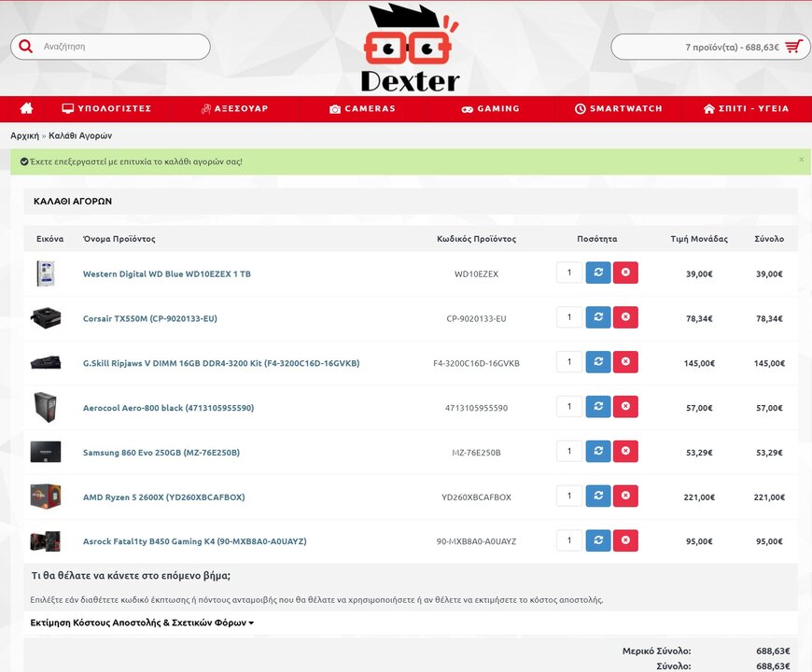Viewport: 812px width, 672px height.
Task: Delete AMD Ryzen 5 2600X from cart
Action: tap(625, 496)
